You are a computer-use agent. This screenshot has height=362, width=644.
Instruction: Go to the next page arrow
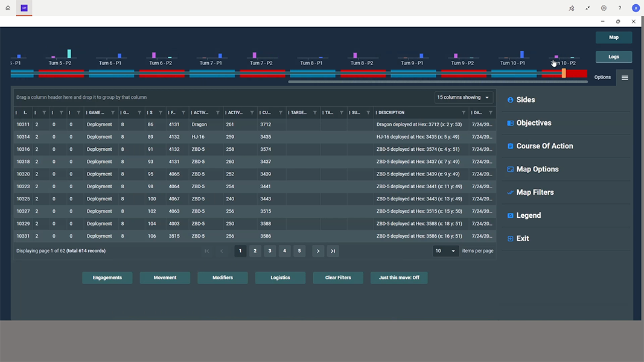pos(318,251)
